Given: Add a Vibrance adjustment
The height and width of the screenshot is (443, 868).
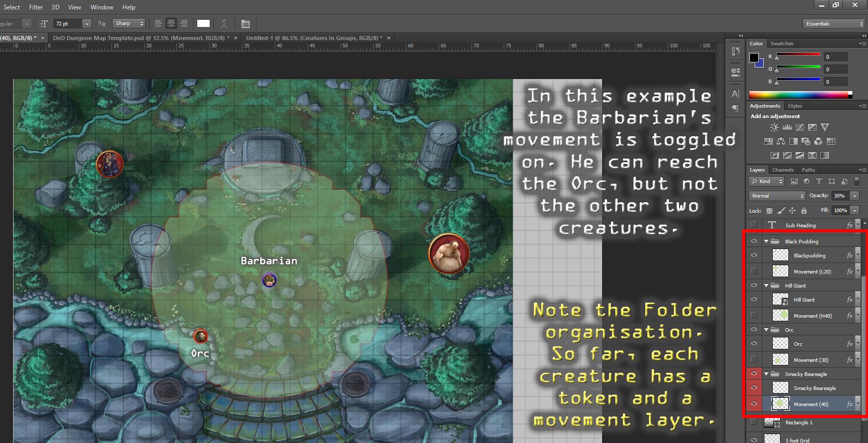Looking at the screenshot, I should pos(825,127).
